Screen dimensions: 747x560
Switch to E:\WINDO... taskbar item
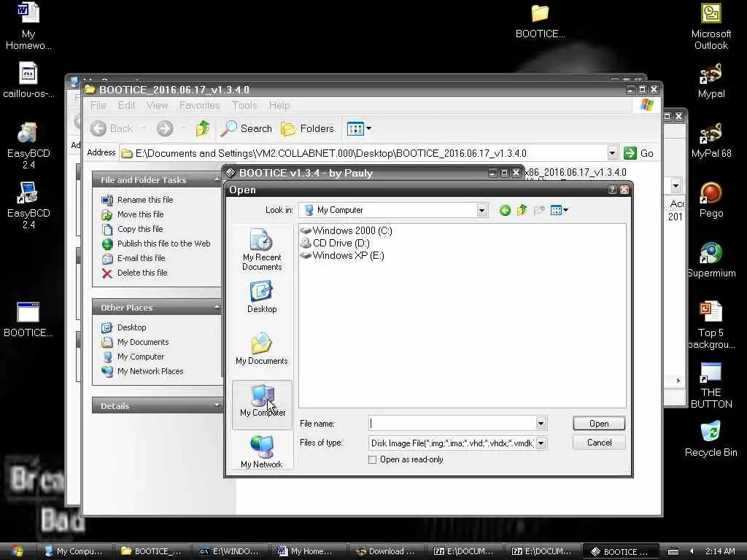(x=230, y=551)
